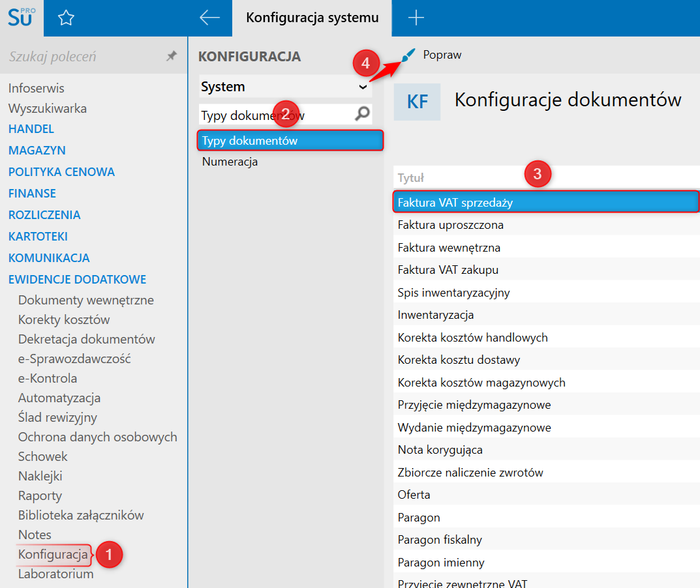Open Wyszukiwarka from the sidebar

pyautogui.click(x=48, y=108)
